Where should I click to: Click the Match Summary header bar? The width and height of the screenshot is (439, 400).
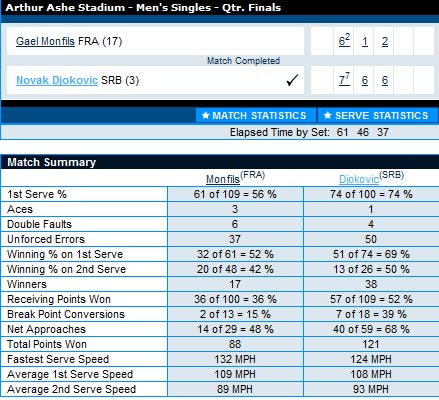220,162
